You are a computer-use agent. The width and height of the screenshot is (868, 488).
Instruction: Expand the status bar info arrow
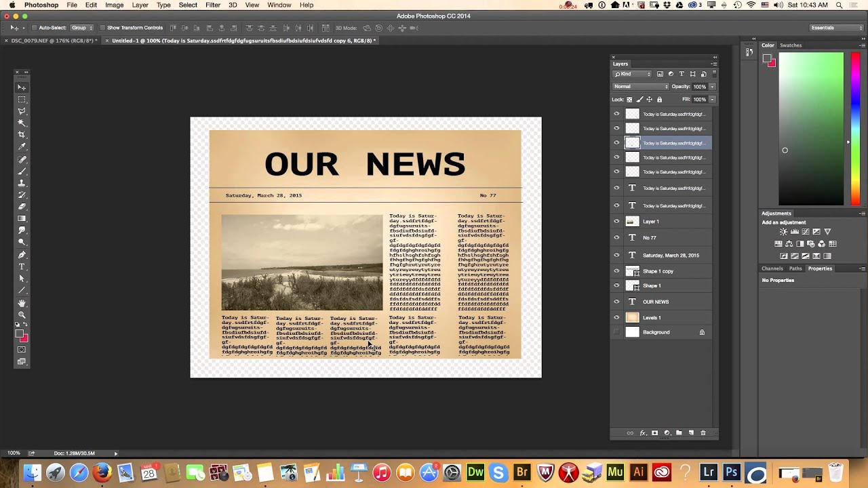click(115, 453)
